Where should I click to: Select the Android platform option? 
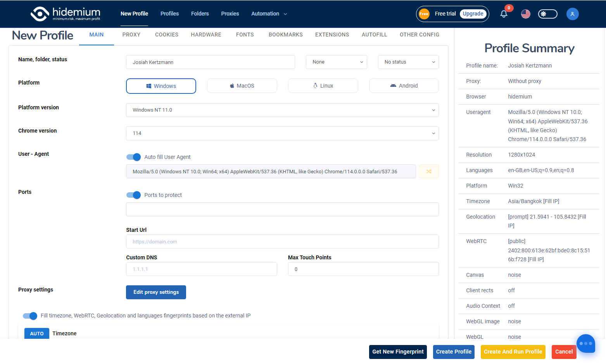click(404, 86)
